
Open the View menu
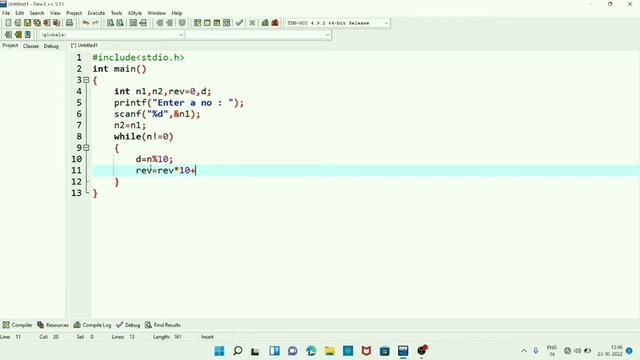(55, 13)
